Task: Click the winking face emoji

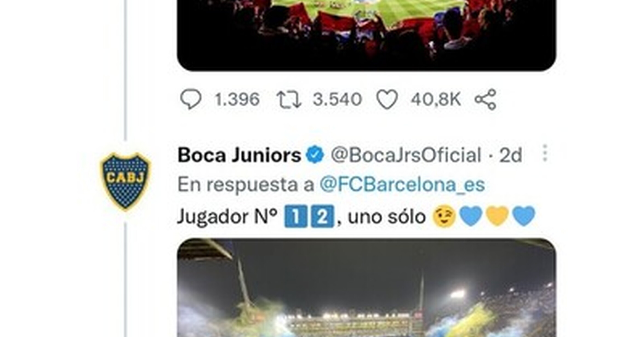Action: [x=444, y=217]
